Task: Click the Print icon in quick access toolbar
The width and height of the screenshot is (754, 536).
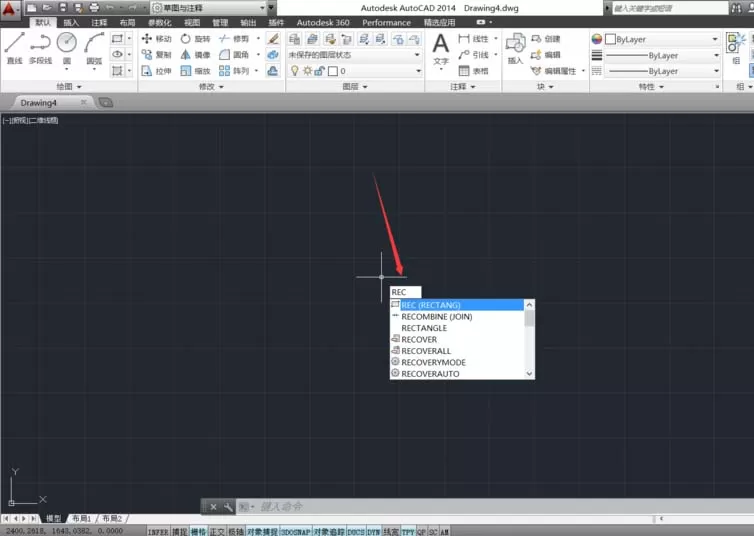Action: (94, 8)
